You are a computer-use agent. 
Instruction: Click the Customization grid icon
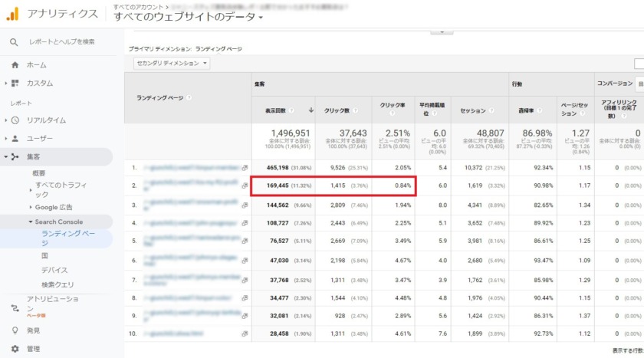click(x=15, y=83)
